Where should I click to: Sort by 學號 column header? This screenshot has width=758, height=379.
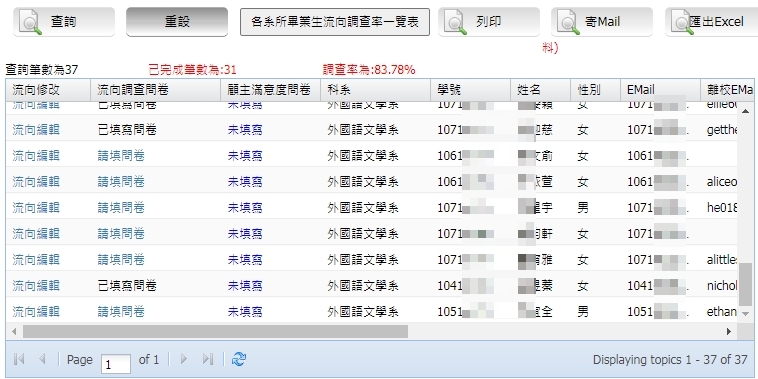click(471, 90)
